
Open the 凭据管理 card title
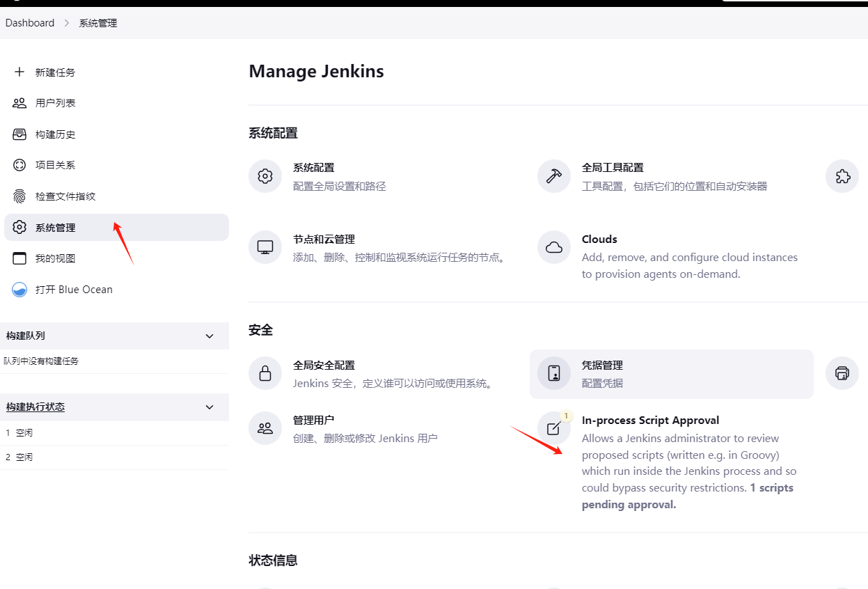pyautogui.click(x=602, y=365)
